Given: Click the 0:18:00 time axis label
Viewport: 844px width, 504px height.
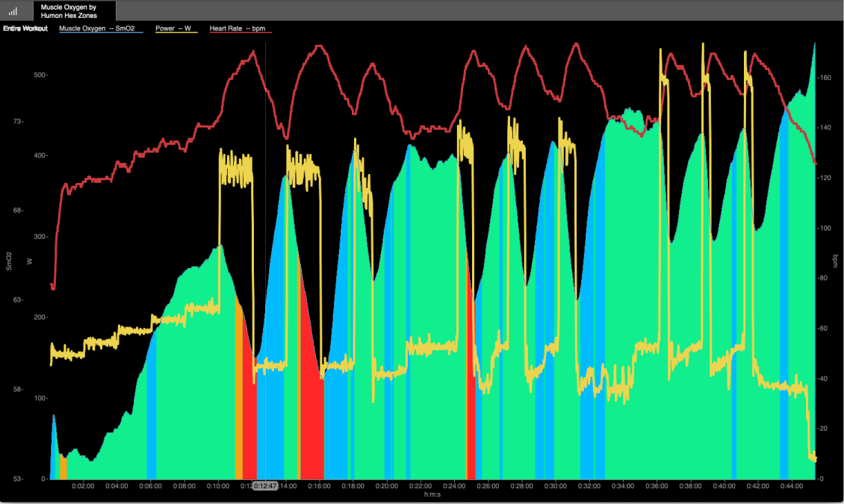Looking at the screenshot, I should [353, 486].
